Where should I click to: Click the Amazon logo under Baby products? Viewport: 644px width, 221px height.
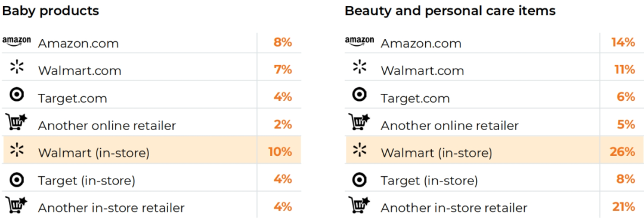pos(17,41)
